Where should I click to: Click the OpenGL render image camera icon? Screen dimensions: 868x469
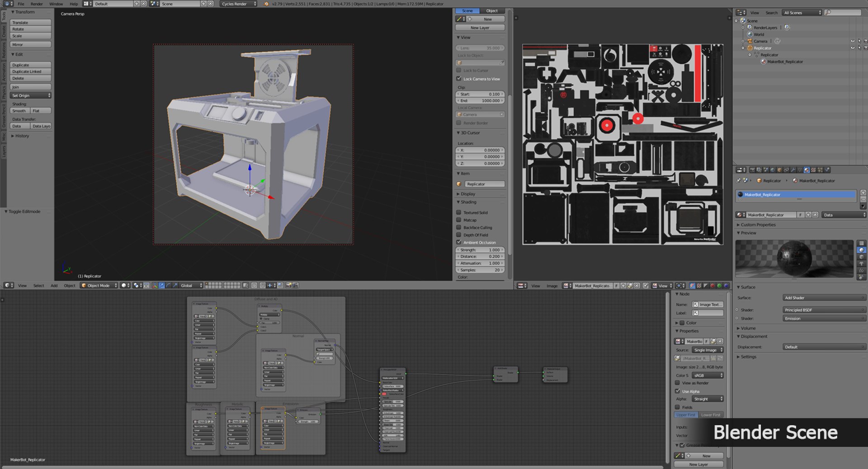tap(288, 286)
